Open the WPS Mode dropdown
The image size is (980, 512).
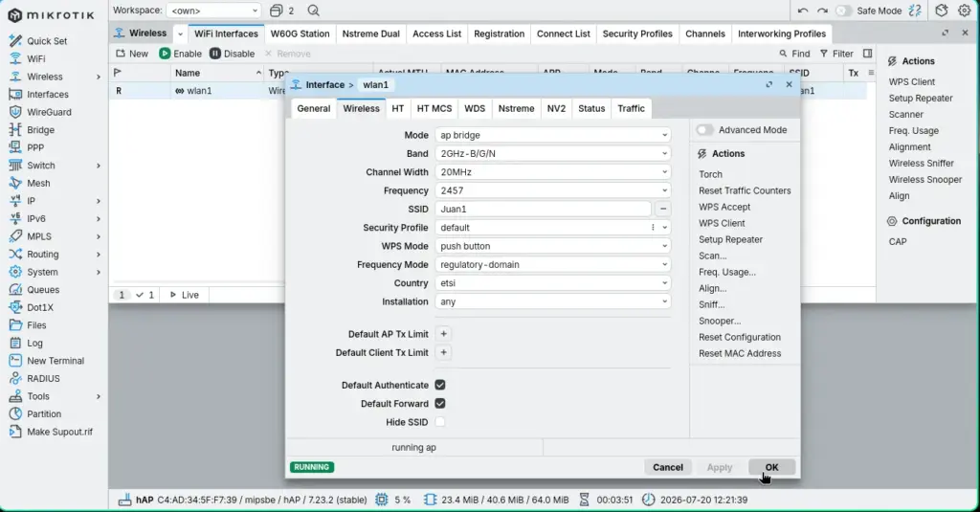click(553, 246)
